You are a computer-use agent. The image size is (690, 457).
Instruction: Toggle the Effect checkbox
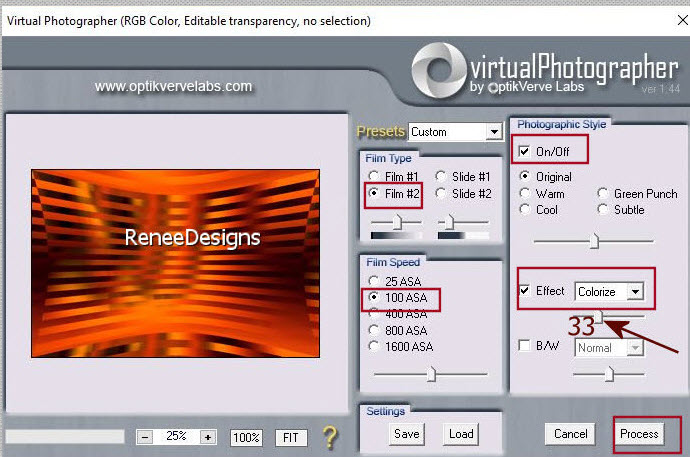coord(524,291)
